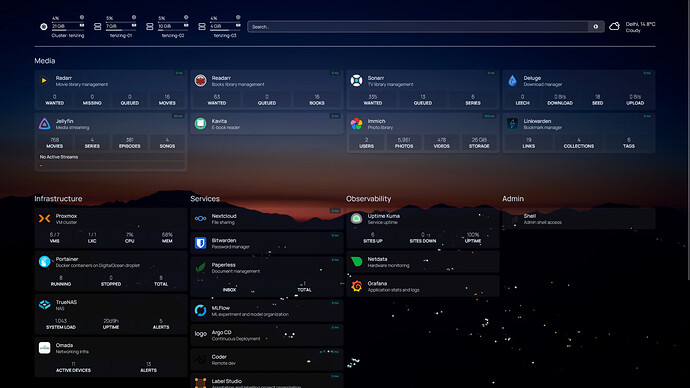Click the Readarr books icon
Image resolution: width=690 pixels, height=388 pixels.
[200, 81]
